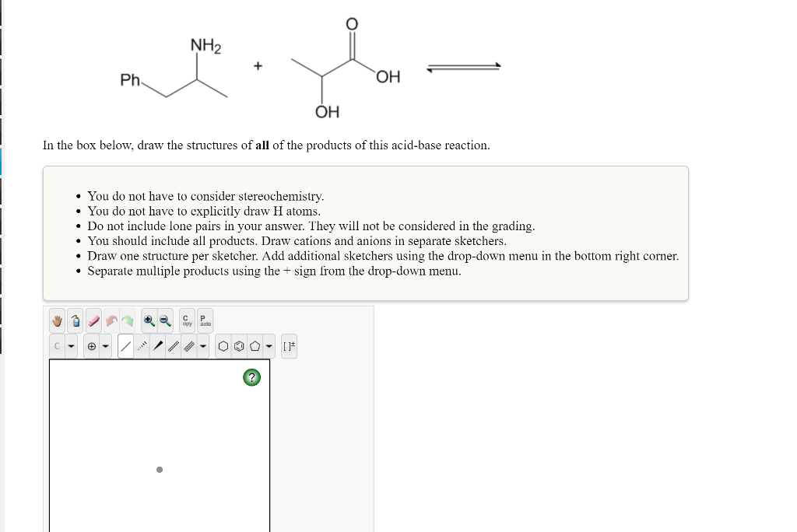Select the double bond tool
Viewport: 797px width, 532px height.
click(173, 345)
